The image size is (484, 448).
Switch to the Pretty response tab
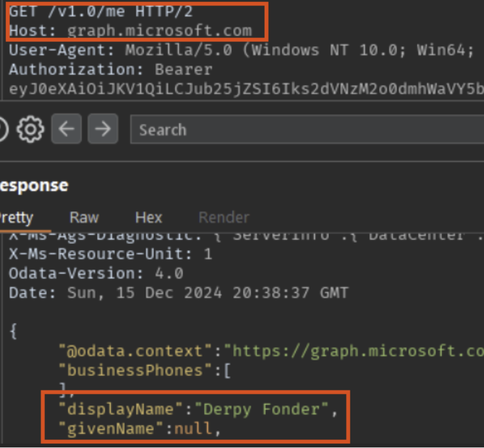pos(16,217)
